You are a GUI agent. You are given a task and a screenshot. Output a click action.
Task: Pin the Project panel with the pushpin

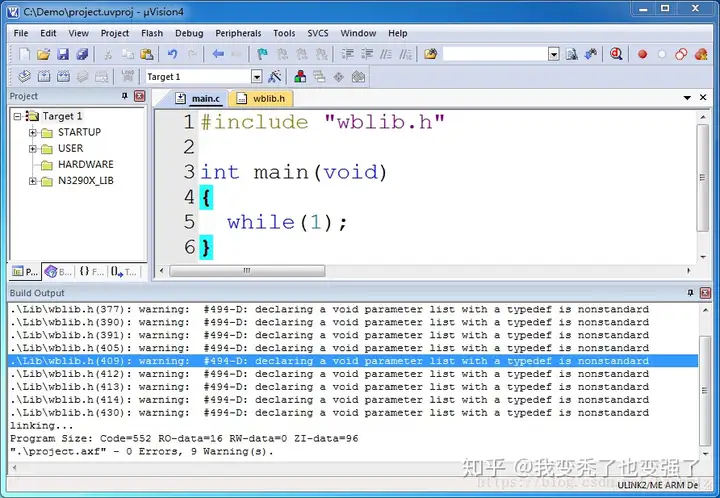point(124,96)
